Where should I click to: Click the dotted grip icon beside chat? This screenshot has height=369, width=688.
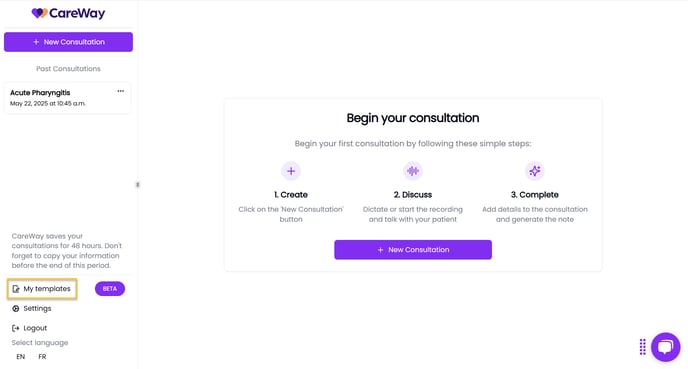642,347
